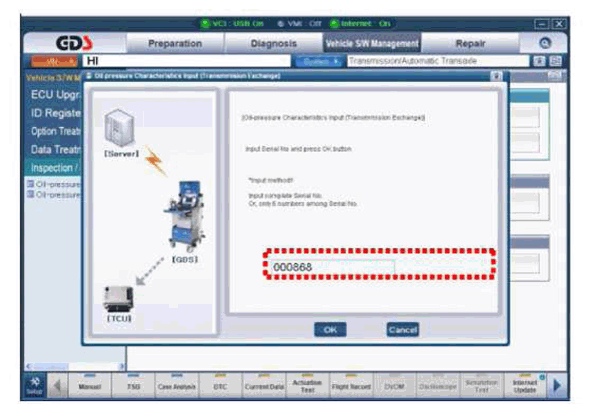
Task: Open Simulation Test from the bottom toolbar
Action: 482,386
